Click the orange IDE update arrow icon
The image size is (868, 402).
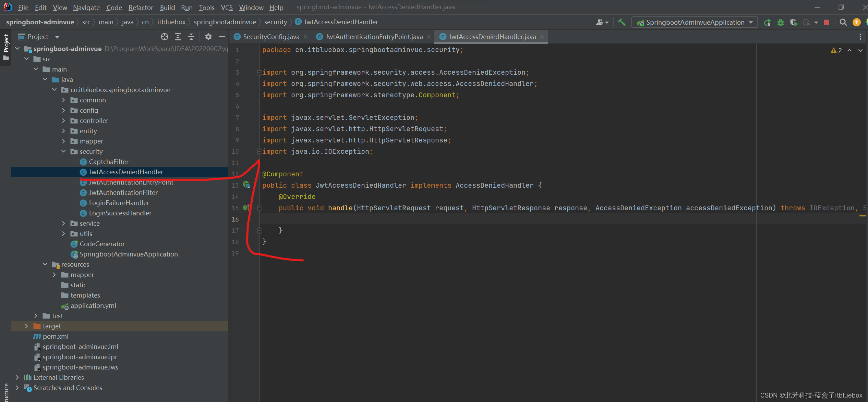tap(856, 22)
